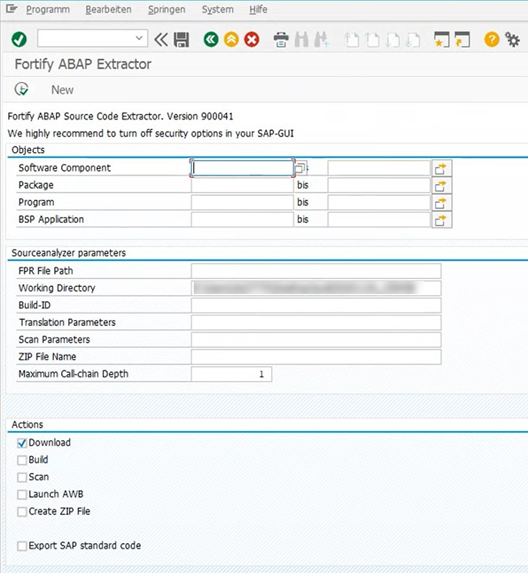Open the Springen menu
This screenshot has width=528, height=573.
click(x=167, y=10)
